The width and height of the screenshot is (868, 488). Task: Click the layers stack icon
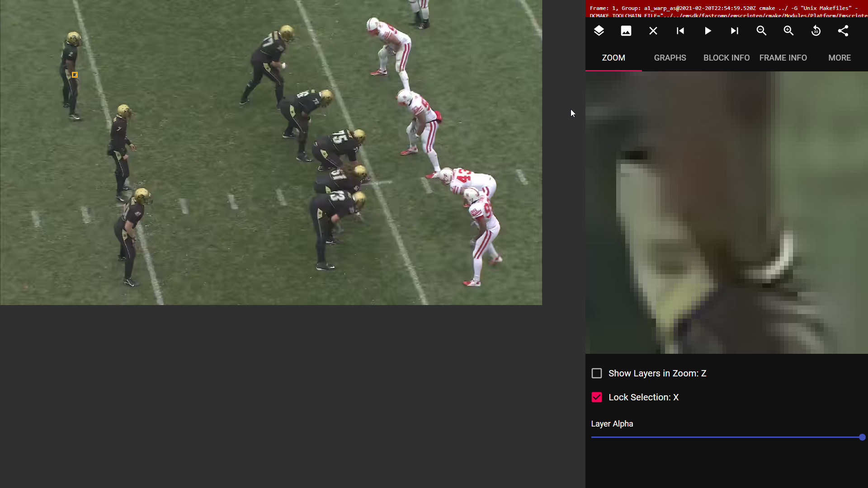pos(599,31)
